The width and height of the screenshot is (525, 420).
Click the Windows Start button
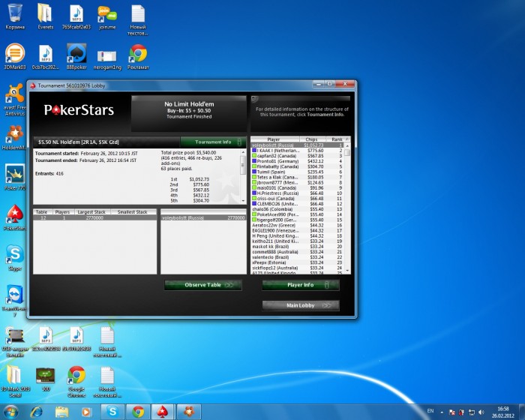tap(11, 412)
